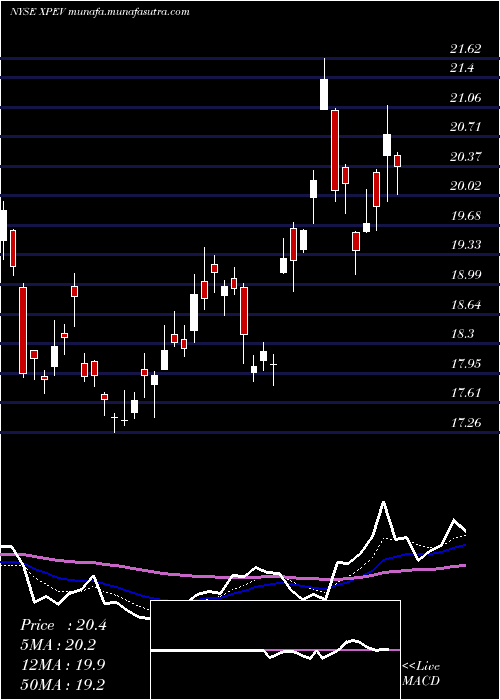The image size is (500, 700).
Task: Click the 12MA : 19.9 readout
Action: (63, 665)
